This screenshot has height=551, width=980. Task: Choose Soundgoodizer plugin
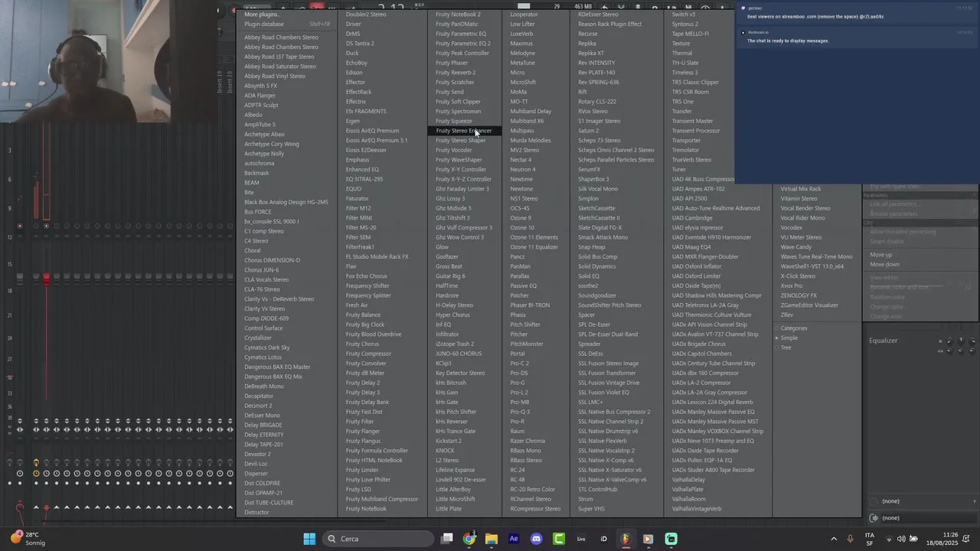click(x=596, y=295)
